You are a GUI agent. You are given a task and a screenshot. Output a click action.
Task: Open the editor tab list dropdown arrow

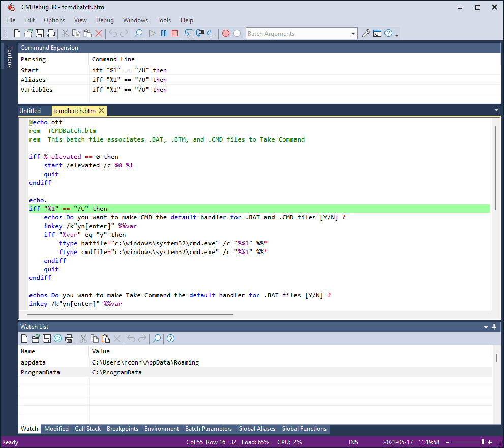point(496,110)
